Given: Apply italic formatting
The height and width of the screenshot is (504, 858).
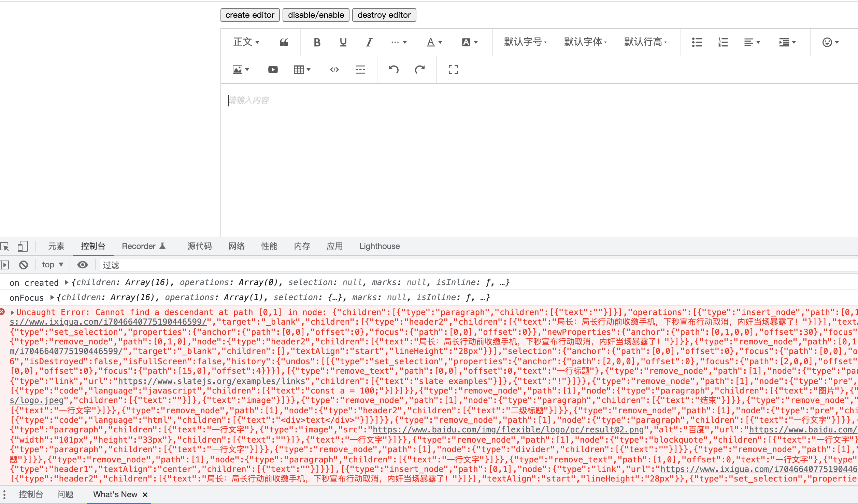Looking at the screenshot, I should point(369,42).
